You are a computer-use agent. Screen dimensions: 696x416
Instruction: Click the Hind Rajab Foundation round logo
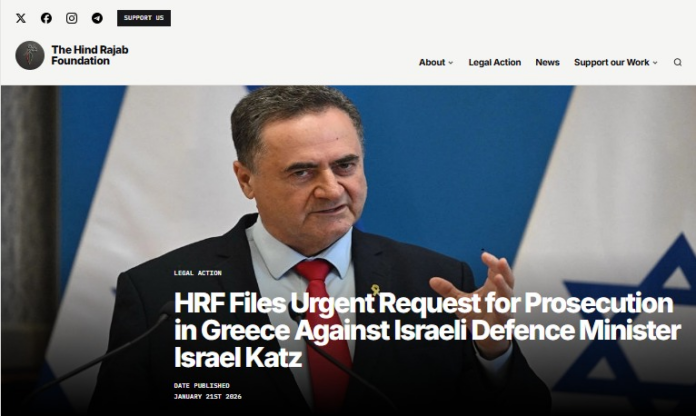click(x=30, y=55)
